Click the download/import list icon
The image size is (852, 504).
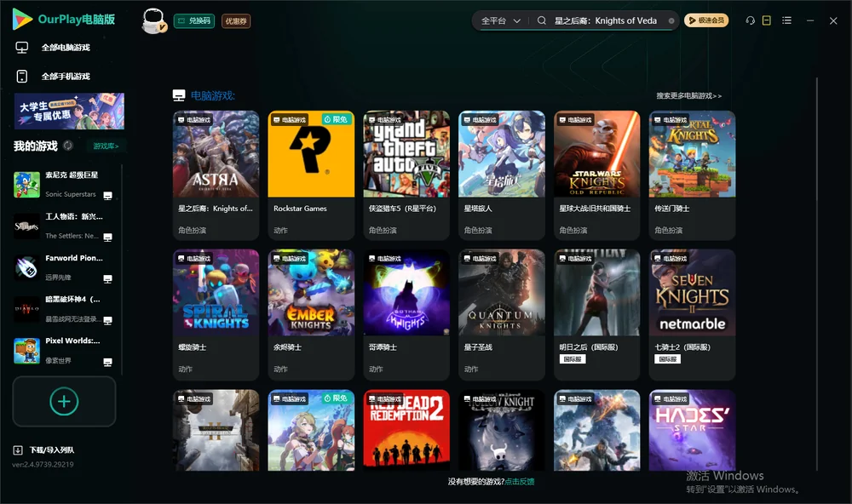[18, 450]
